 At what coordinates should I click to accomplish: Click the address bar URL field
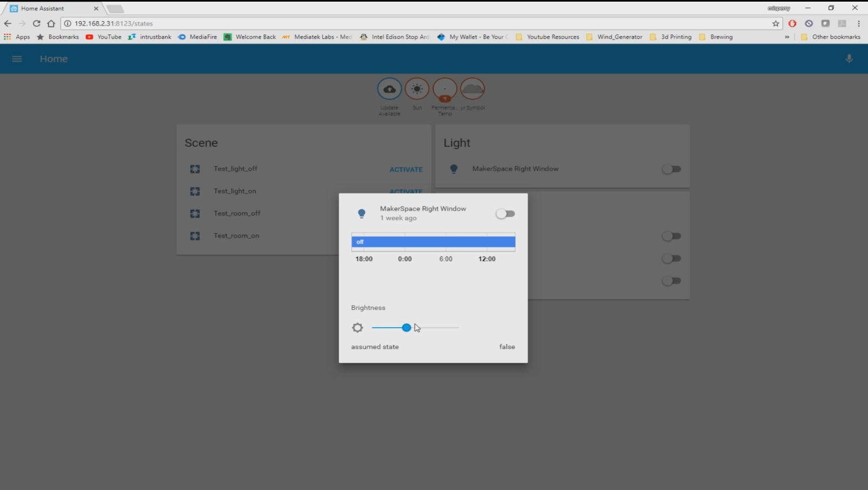point(421,23)
